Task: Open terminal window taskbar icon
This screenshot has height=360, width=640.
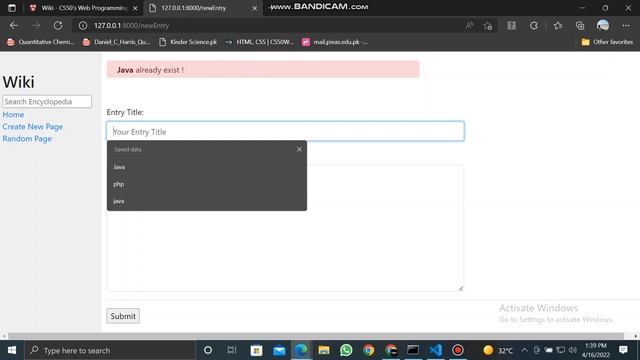Action: point(413,350)
